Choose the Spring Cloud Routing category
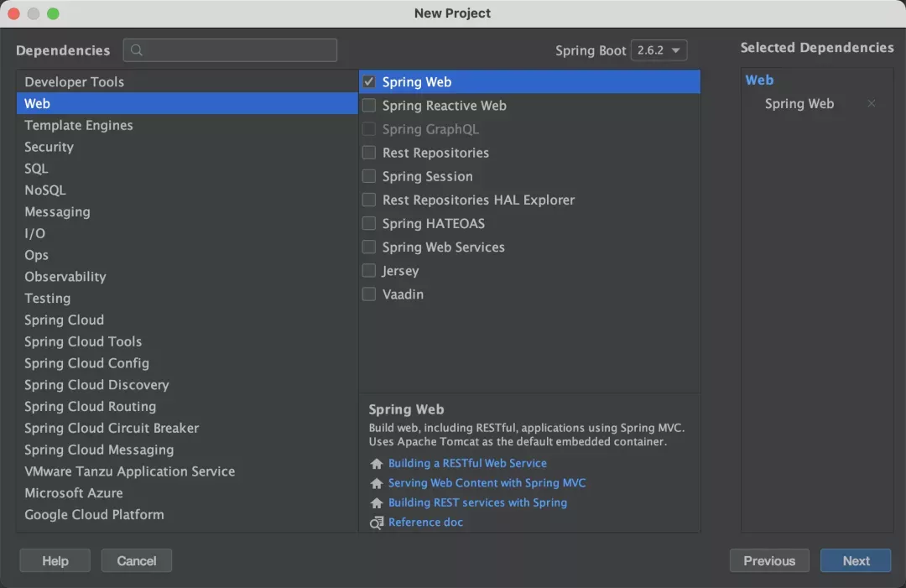 coord(187,407)
